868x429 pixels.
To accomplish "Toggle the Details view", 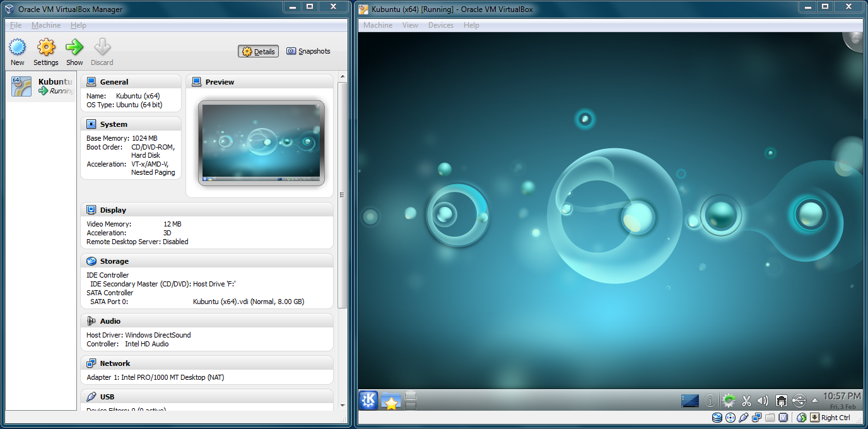I will tap(258, 51).
